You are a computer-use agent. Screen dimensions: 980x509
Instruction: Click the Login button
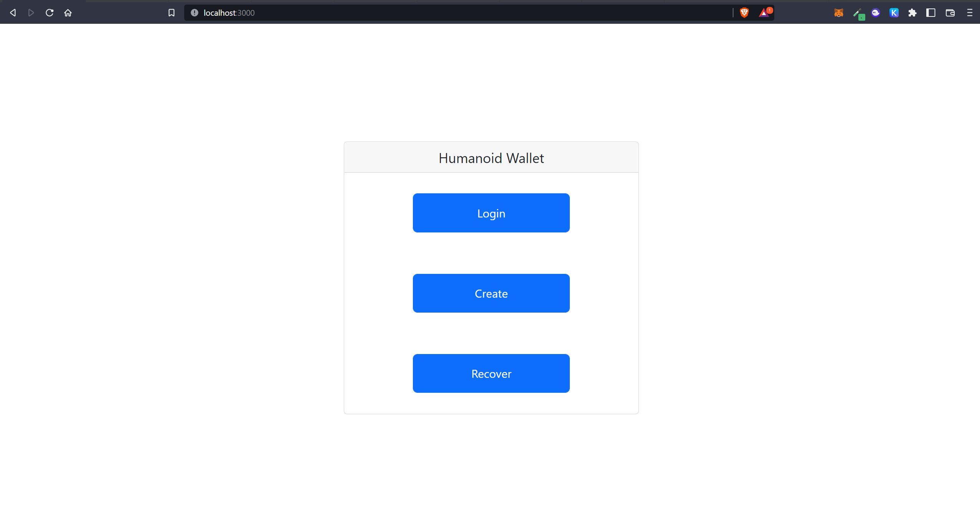491,213
